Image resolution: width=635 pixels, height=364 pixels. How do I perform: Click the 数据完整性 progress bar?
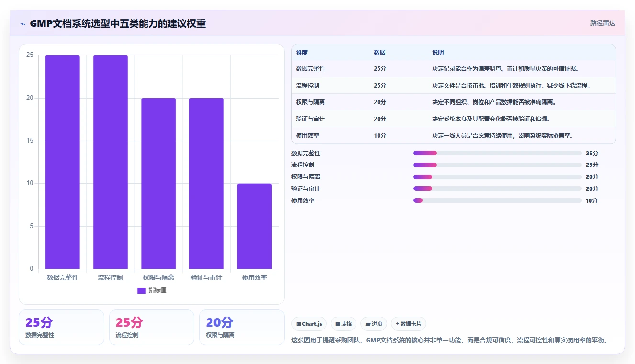(498, 153)
